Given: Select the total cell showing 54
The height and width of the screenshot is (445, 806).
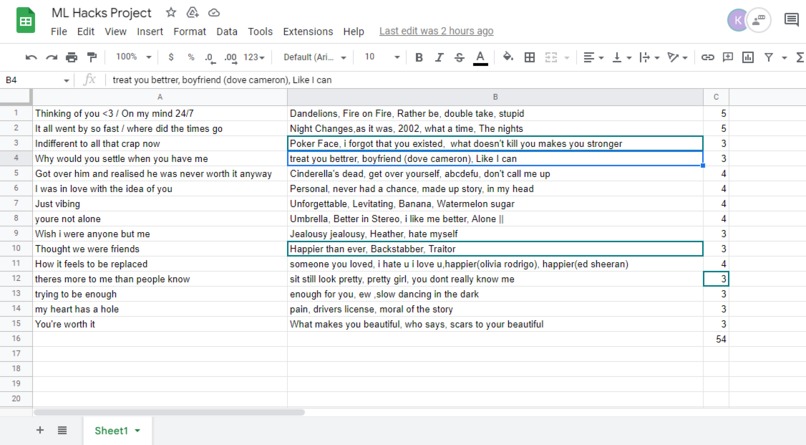Looking at the screenshot, I should tap(716, 339).
